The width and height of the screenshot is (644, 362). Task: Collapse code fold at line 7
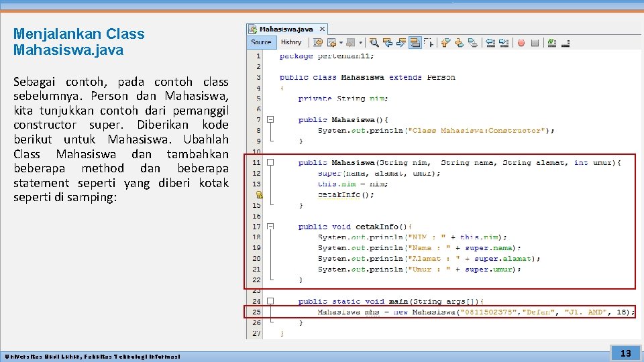pyautogui.click(x=270, y=119)
